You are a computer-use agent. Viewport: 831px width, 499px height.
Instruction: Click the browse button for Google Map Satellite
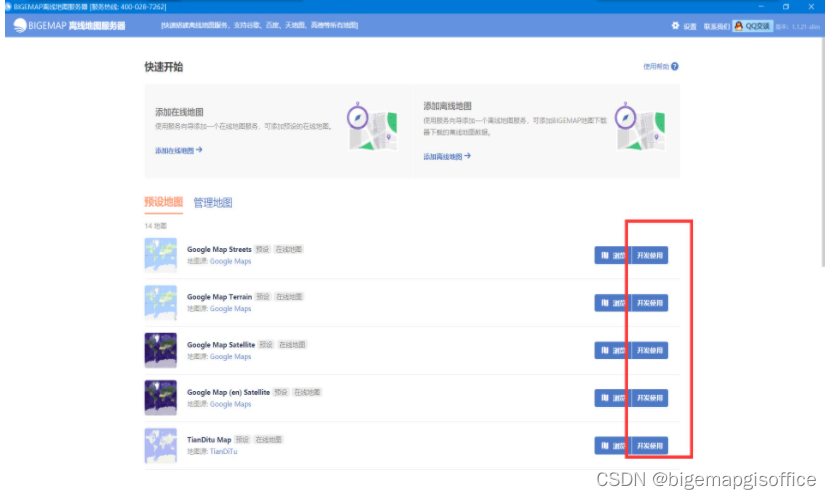613,350
